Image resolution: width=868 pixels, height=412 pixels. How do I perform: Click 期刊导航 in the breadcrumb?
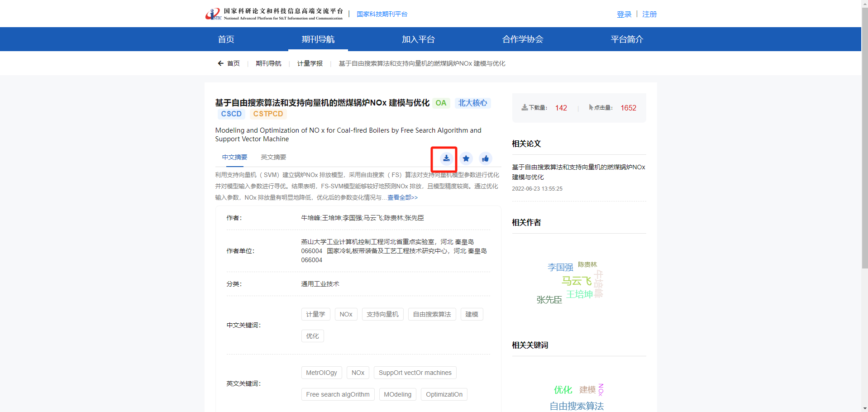[x=268, y=63]
